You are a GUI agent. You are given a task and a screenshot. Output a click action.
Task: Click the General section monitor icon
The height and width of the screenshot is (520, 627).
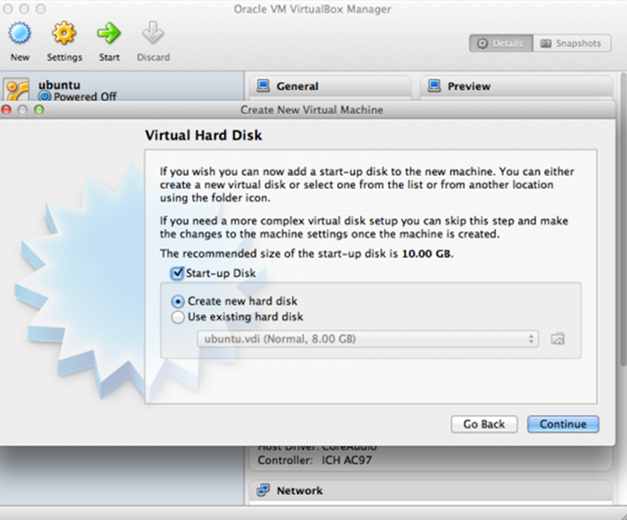(263, 86)
